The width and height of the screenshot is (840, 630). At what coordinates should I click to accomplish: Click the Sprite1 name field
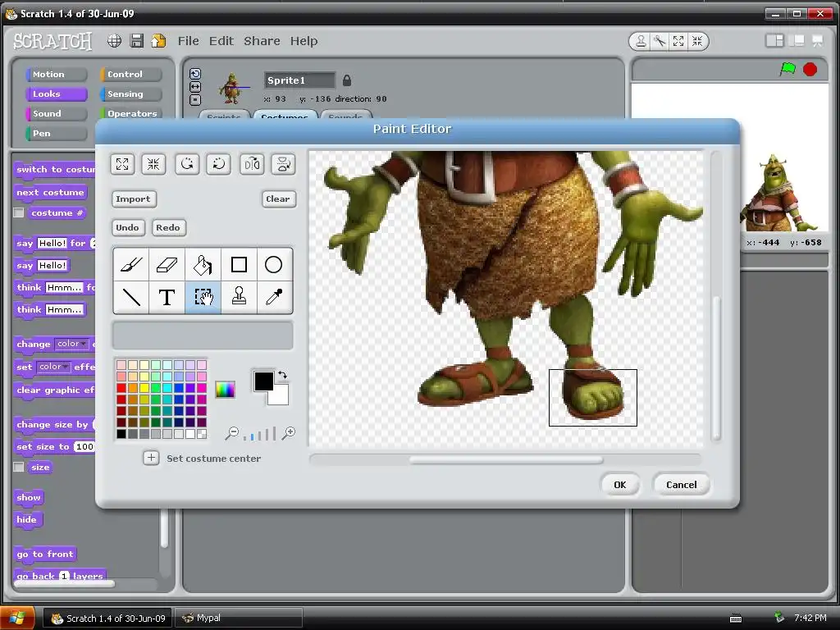pyautogui.click(x=299, y=80)
